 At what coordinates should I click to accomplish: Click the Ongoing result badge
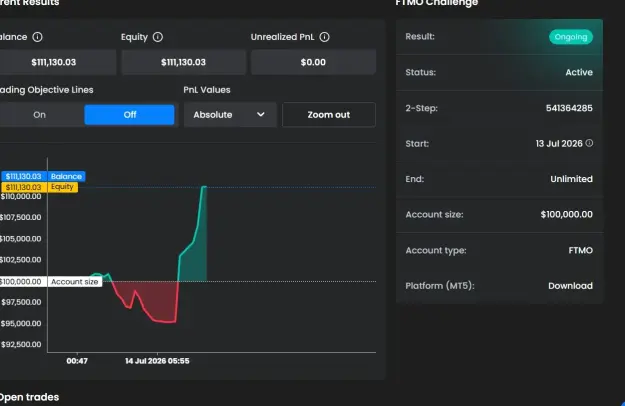[x=571, y=37]
